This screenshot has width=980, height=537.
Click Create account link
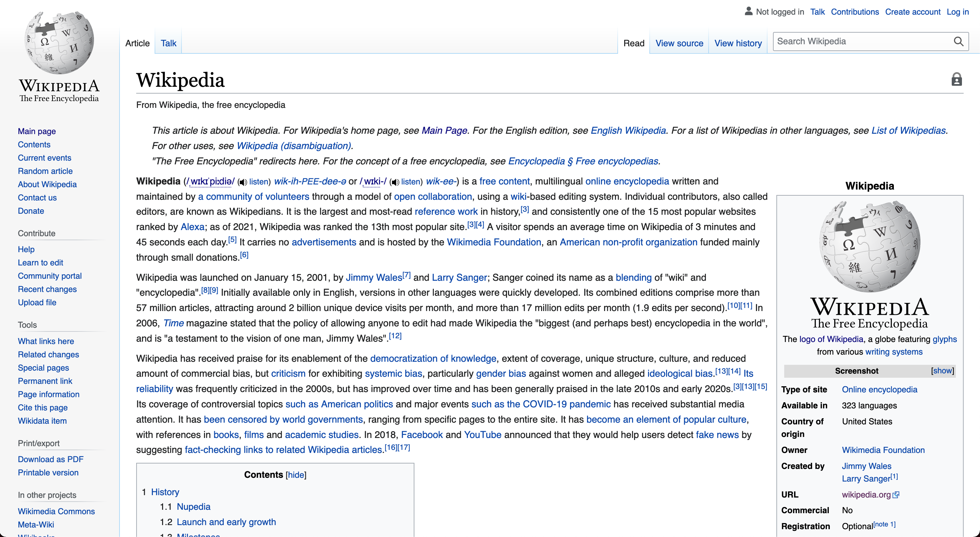pyautogui.click(x=913, y=12)
